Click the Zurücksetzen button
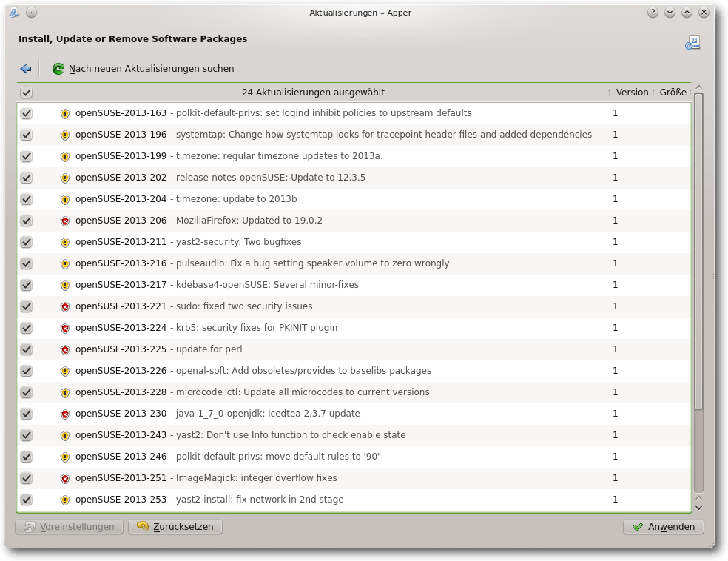Image resolution: width=728 pixels, height=561 pixels. tap(175, 527)
